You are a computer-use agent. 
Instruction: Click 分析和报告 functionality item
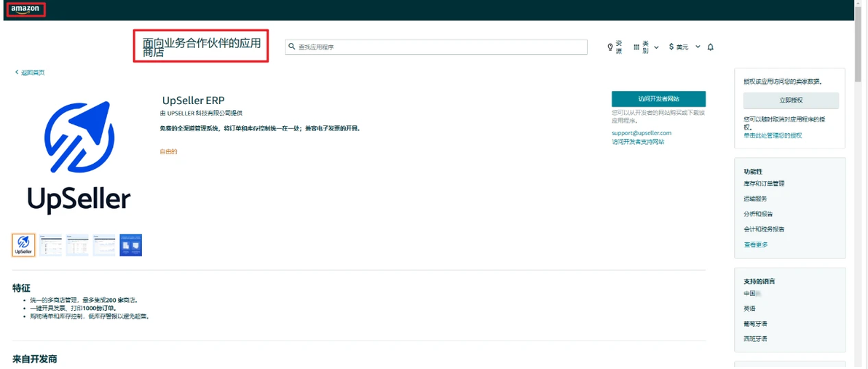click(758, 213)
